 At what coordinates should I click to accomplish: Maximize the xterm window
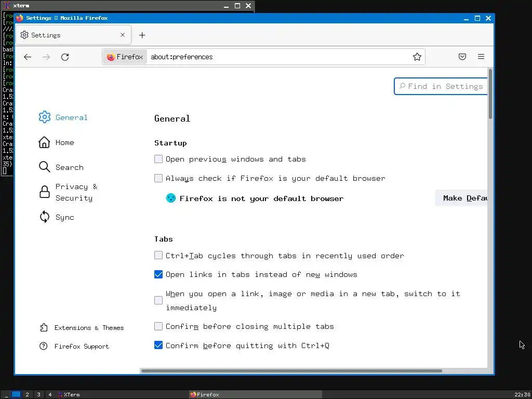click(237, 6)
